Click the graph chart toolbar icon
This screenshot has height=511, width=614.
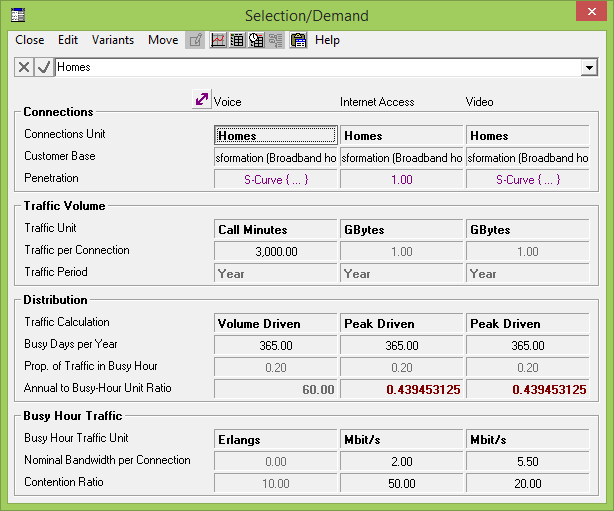click(218, 40)
